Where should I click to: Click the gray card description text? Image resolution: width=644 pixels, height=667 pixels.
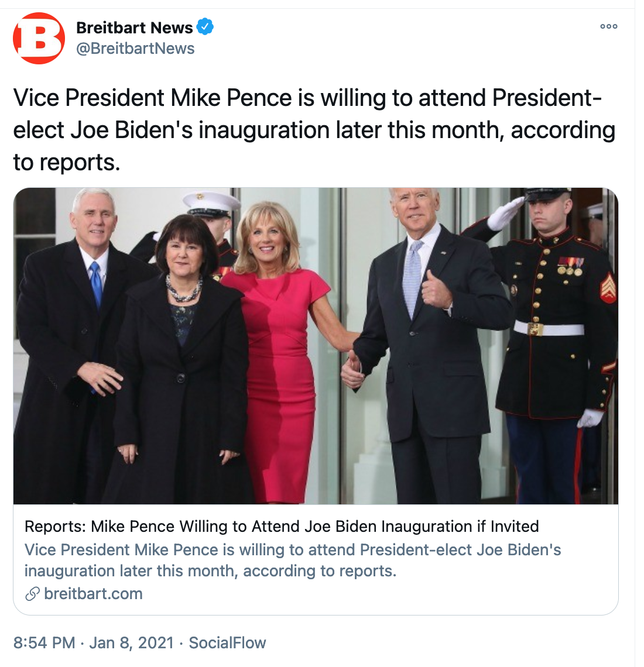coord(293,560)
